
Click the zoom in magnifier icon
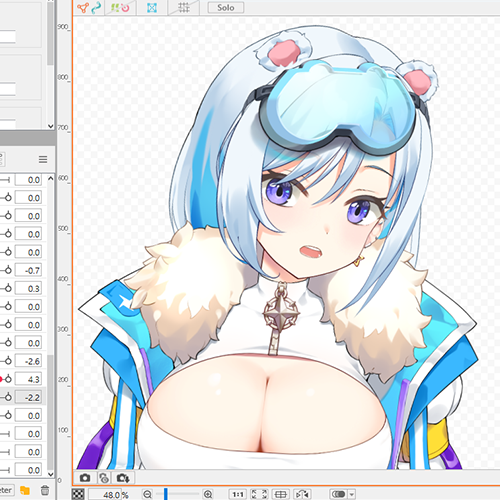click(208, 494)
